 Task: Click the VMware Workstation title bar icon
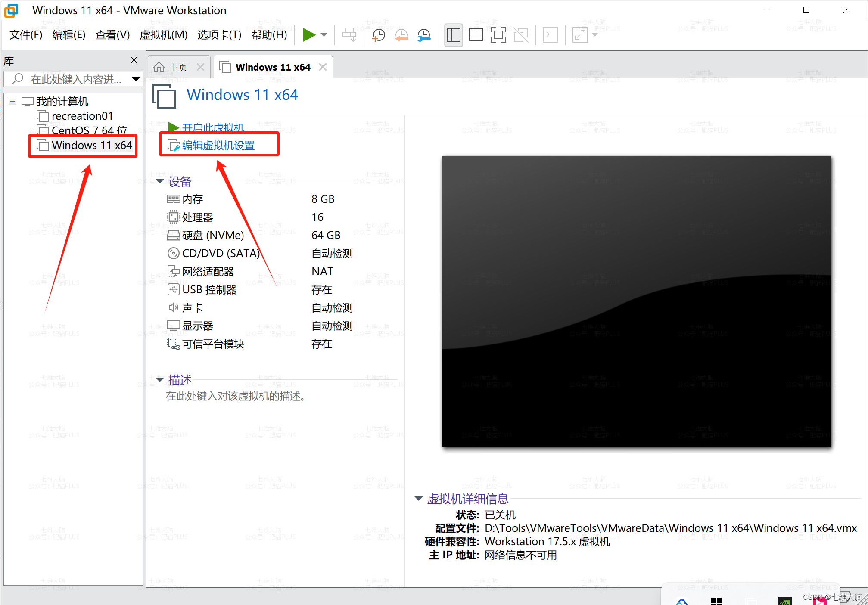pos(11,10)
